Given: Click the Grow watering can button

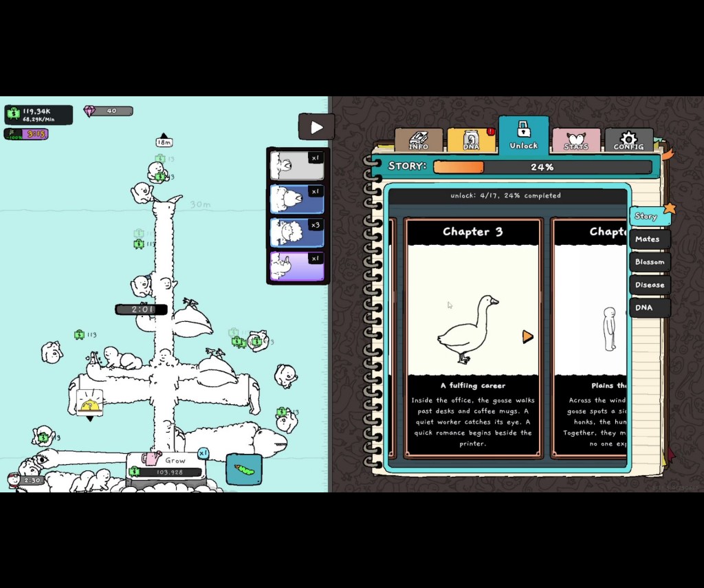Looking at the screenshot, I should click(166, 466).
